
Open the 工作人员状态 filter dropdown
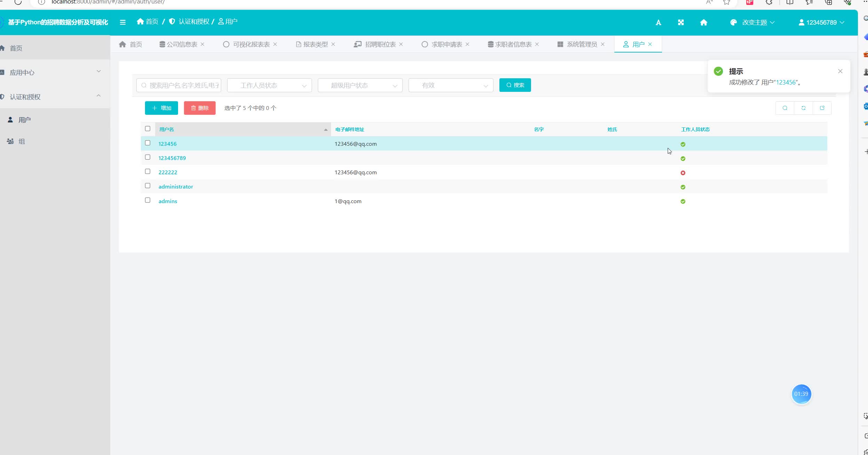click(x=270, y=85)
